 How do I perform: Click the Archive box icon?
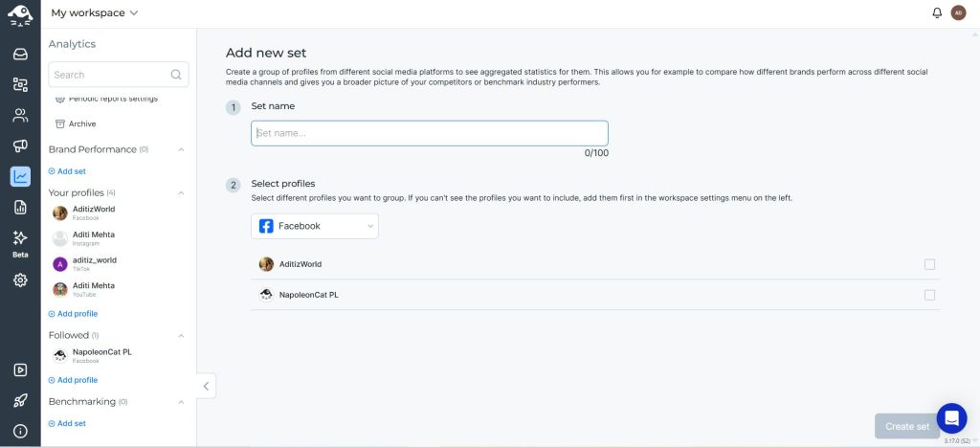tap(60, 123)
